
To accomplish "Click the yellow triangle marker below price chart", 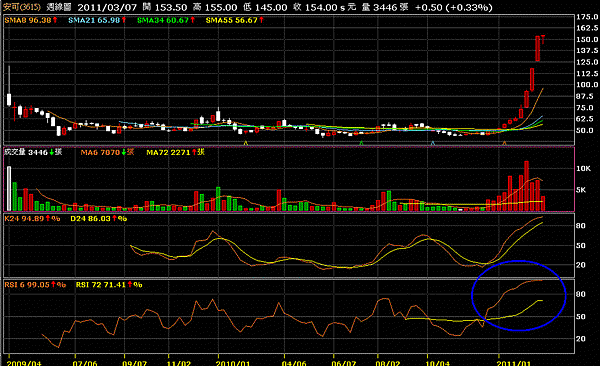I will tap(246, 143).
